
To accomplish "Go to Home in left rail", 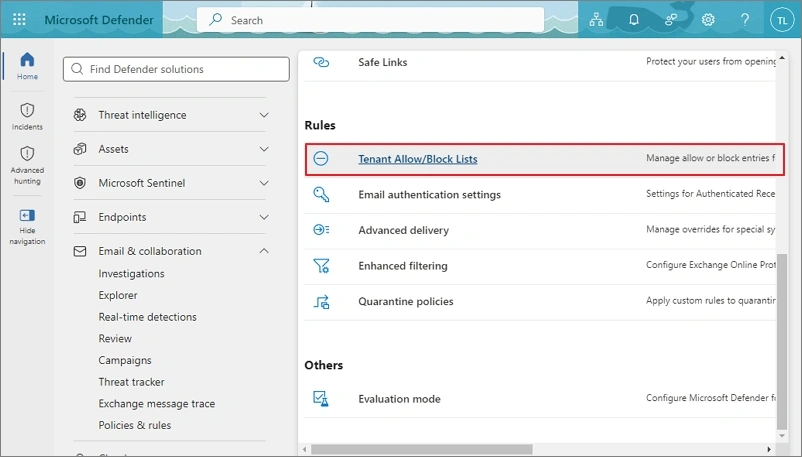I will click(x=27, y=66).
